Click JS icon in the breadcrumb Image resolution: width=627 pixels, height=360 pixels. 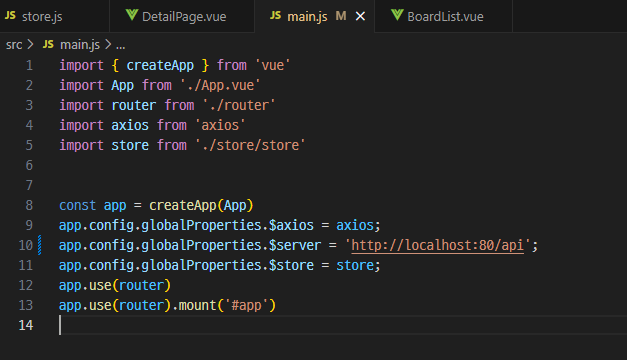tap(48, 44)
